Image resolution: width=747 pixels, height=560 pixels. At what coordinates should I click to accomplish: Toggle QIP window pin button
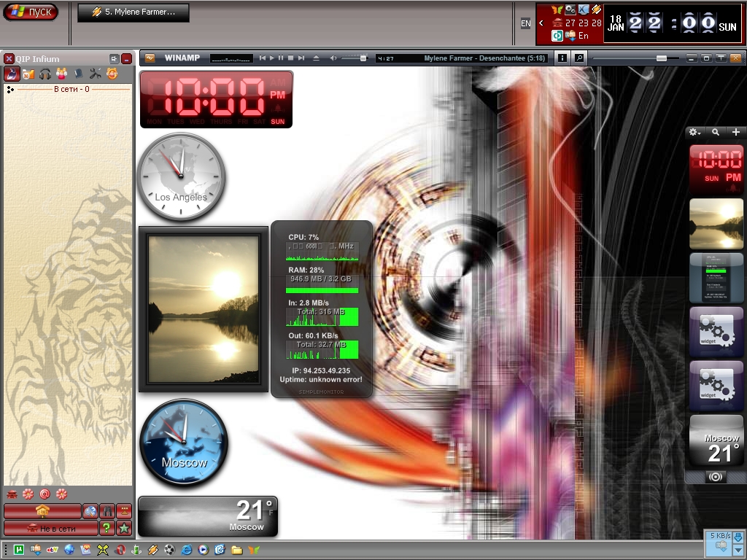pyautogui.click(x=114, y=58)
